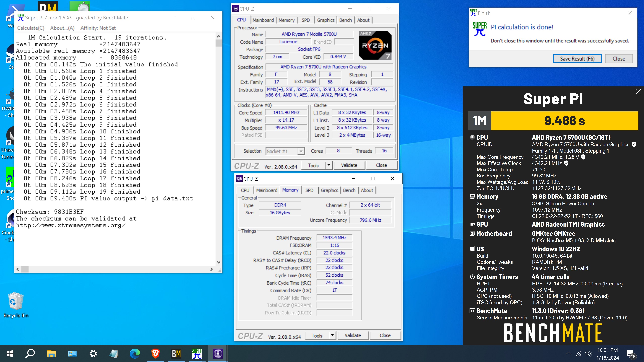This screenshot has width=644, height=362.
Task: Dismiss the Finish dialog with X
Action: 630,13
